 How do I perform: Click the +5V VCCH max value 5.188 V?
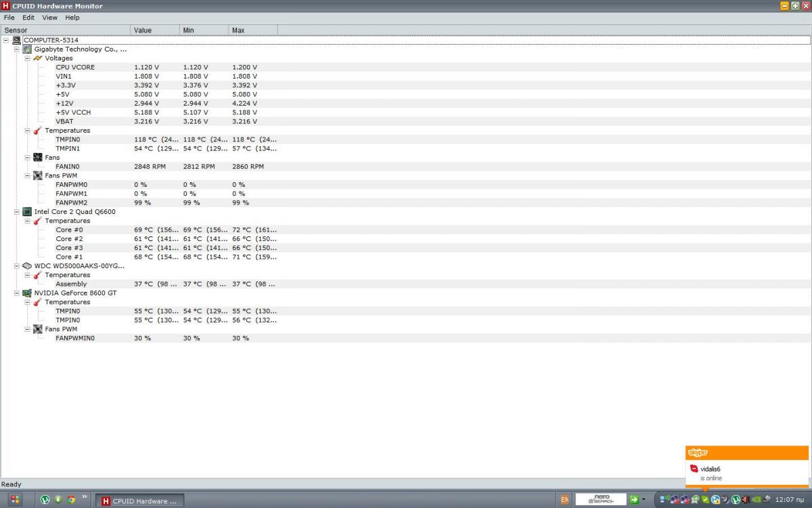click(244, 112)
